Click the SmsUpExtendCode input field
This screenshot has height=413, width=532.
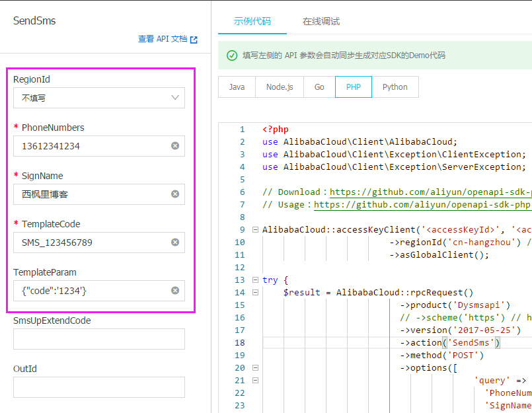[x=99, y=339]
